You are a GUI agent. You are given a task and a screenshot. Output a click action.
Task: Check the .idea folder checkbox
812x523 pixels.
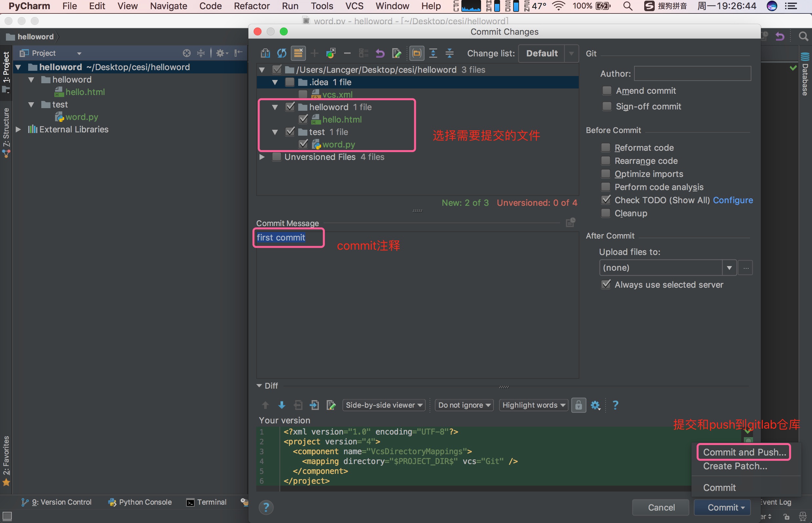(x=290, y=82)
